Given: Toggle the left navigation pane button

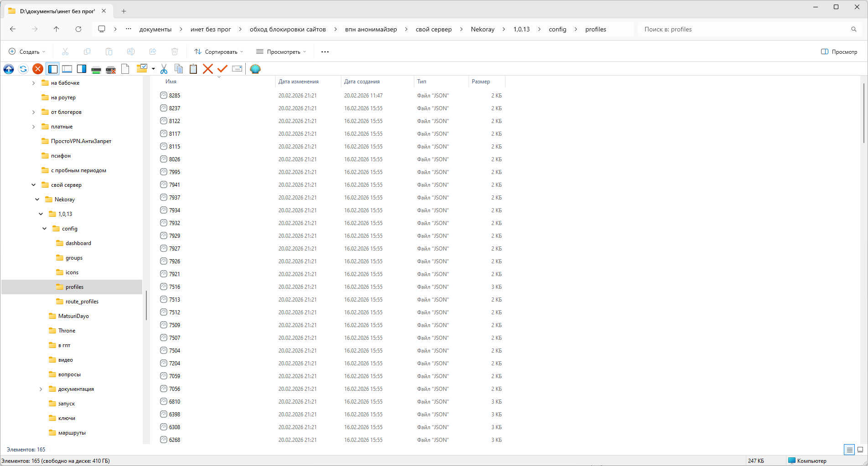Looking at the screenshot, I should tap(53, 69).
